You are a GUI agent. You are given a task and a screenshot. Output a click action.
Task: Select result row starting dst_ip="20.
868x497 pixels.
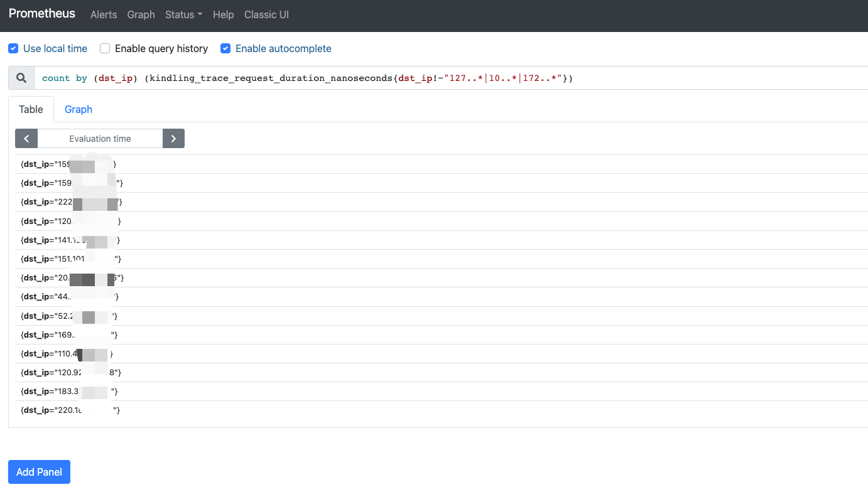point(442,278)
